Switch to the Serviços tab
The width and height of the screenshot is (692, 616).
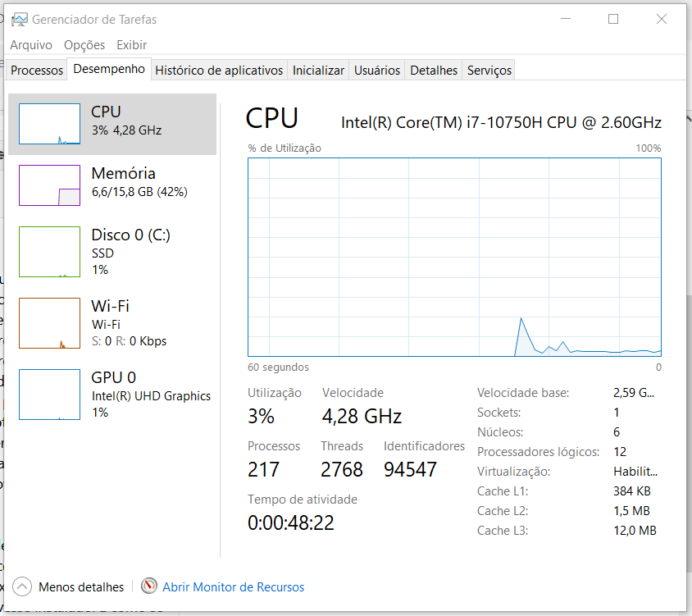click(489, 71)
